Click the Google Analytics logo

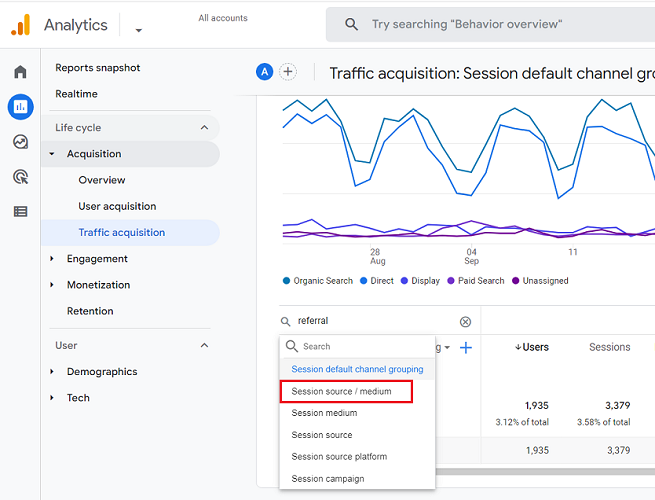(20, 26)
